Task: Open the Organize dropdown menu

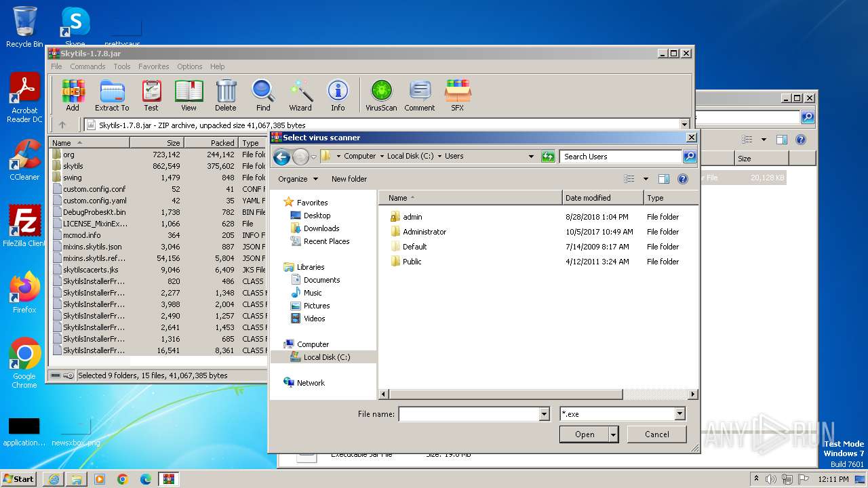Action: (x=298, y=179)
